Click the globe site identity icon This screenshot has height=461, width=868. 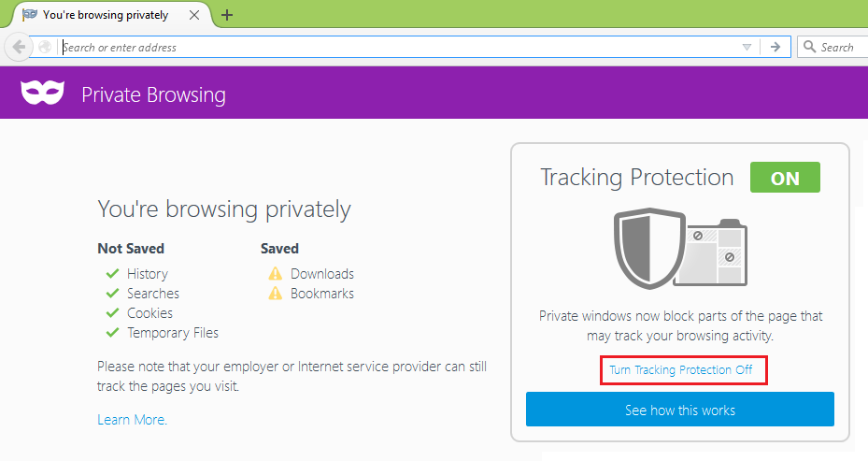[45, 47]
